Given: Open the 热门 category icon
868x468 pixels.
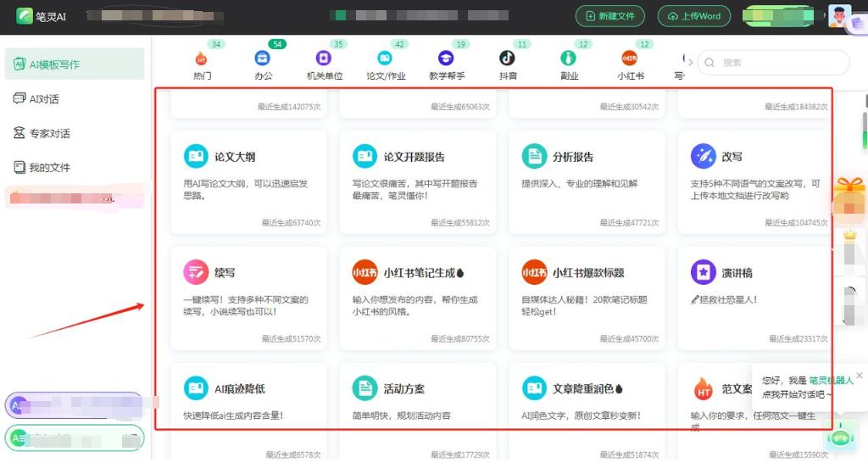Looking at the screenshot, I should (x=202, y=58).
